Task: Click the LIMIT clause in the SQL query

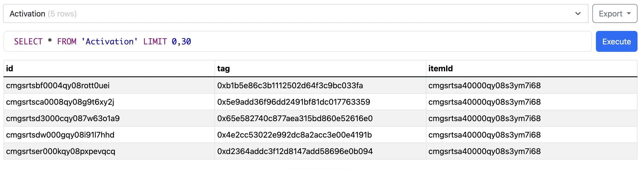Action: [x=156, y=41]
